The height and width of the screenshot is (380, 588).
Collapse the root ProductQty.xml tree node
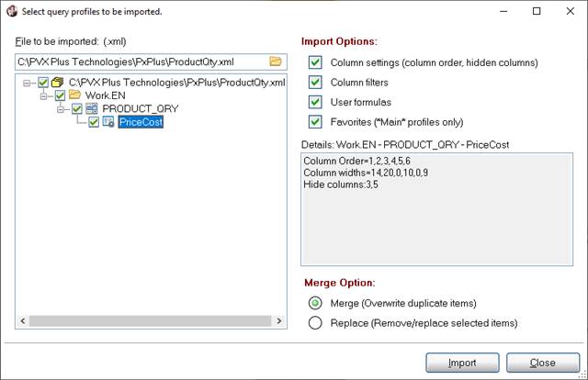pyautogui.click(x=28, y=83)
